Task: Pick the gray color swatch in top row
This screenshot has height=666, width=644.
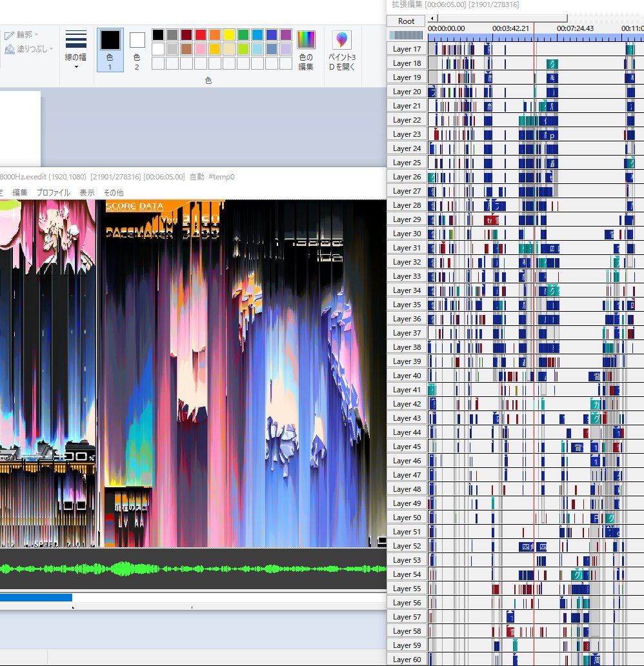Action: tap(172, 34)
